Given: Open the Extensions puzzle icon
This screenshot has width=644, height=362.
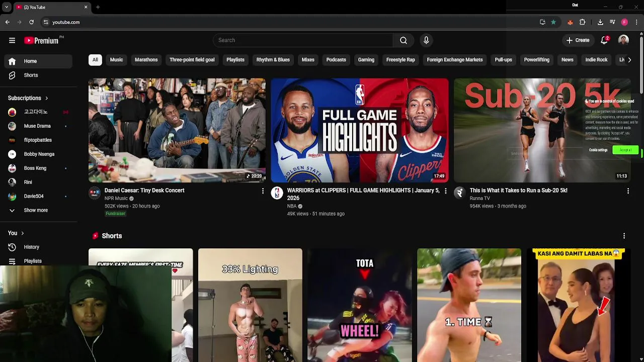Looking at the screenshot, I should [583, 22].
